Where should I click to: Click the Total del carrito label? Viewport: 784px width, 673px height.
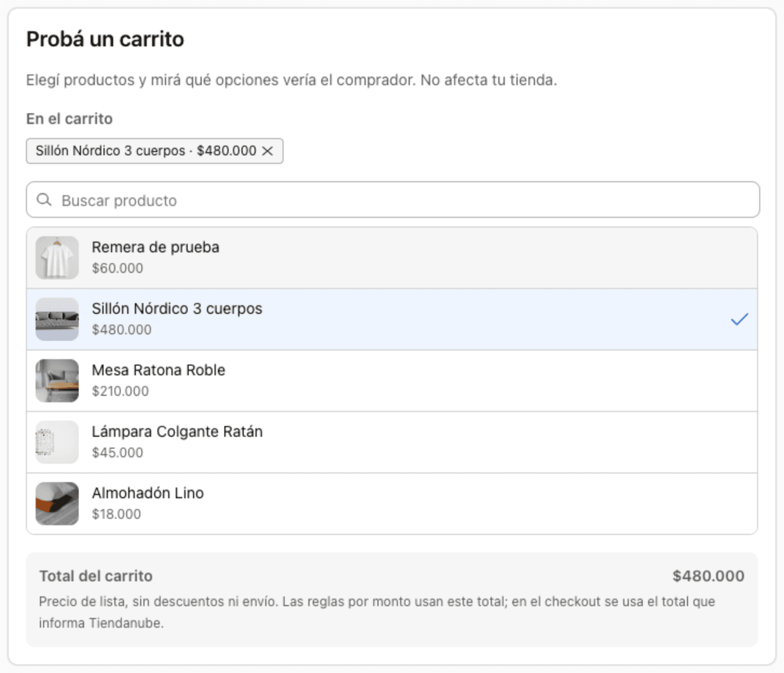point(96,576)
